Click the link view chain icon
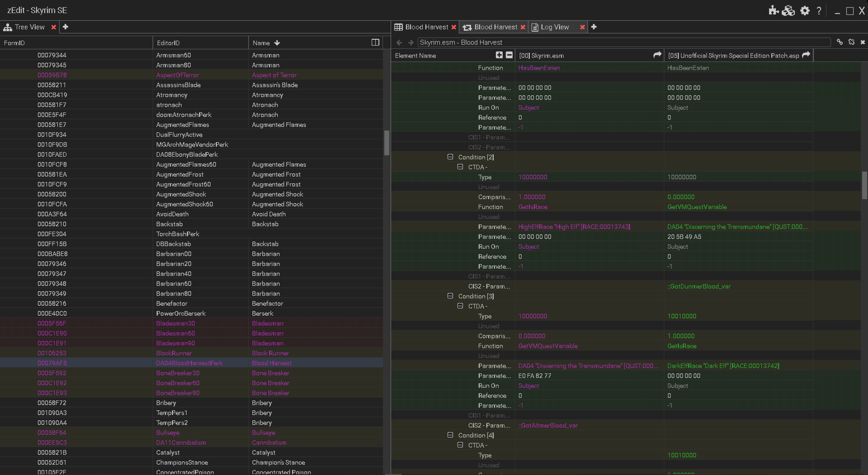This screenshot has height=475, width=868. (840, 42)
